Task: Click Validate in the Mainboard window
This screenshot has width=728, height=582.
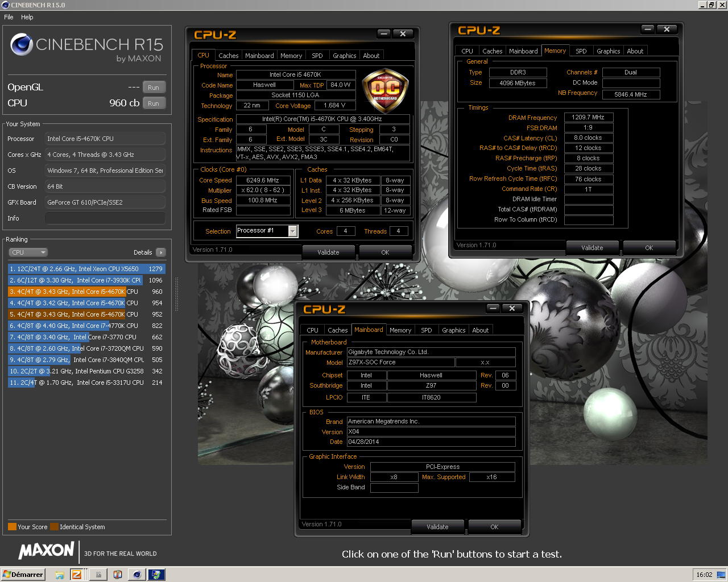Action: pos(437,527)
